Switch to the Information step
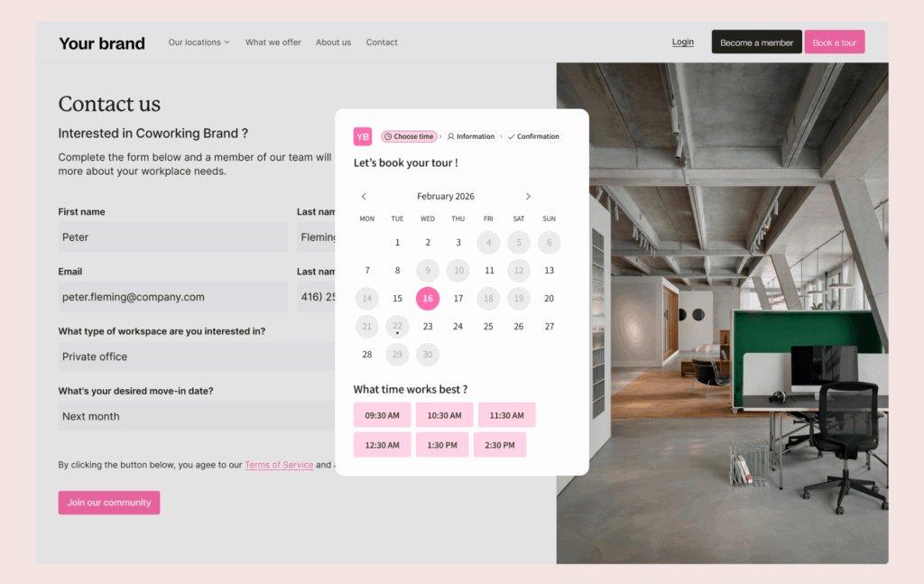The height and width of the screenshot is (584, 924). pos(470,136)
